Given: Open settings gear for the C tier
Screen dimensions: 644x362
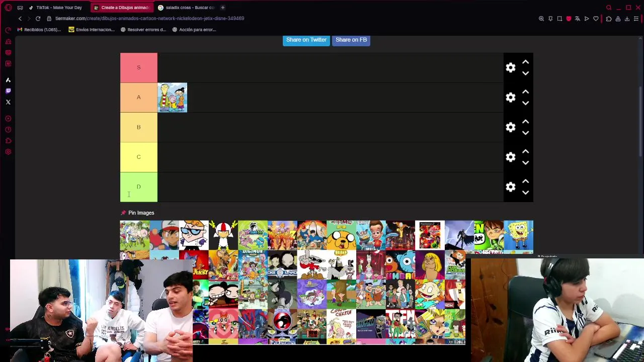Looking at the screenshot, I should pyautogui.click(x=511, y=157).
